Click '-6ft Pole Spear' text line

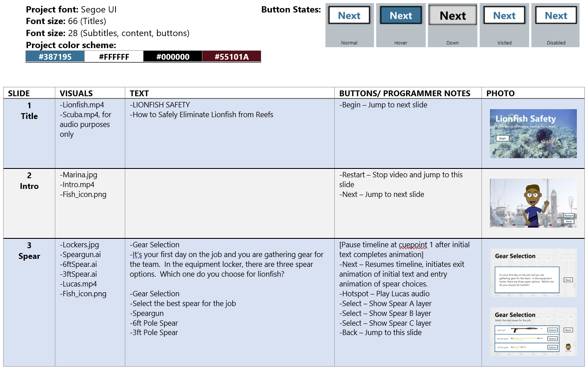(154, 323)
